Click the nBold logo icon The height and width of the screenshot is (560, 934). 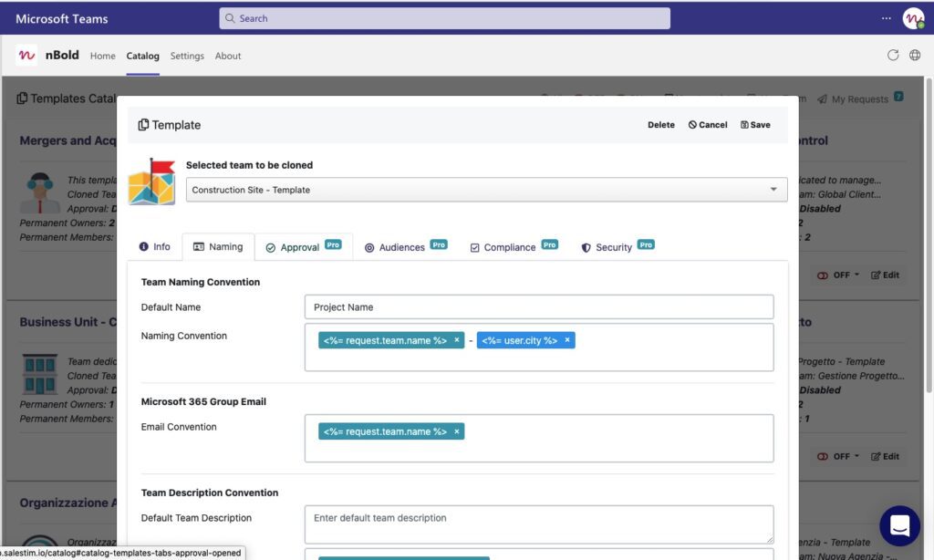[26, 56]
